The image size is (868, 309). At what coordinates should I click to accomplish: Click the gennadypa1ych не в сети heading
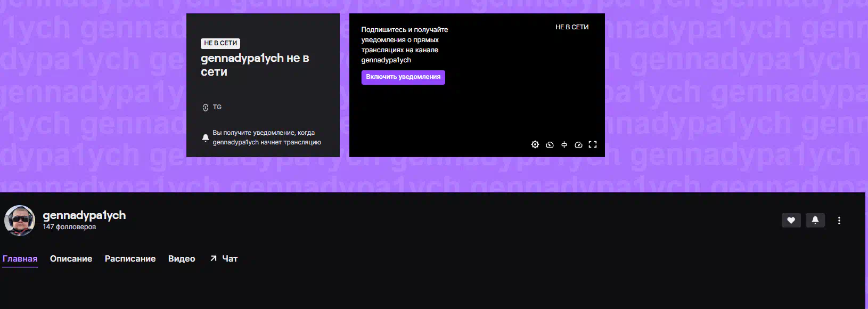pyautogui.click(x=255, y=65)
